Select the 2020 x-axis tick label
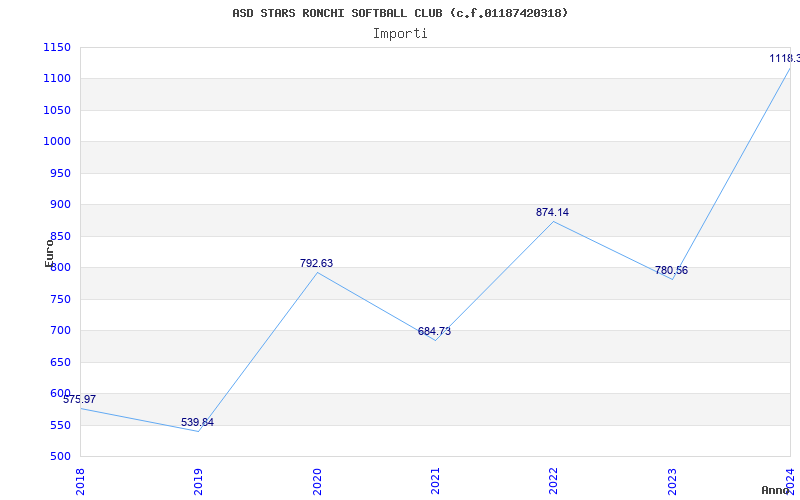Screen dimensions: 800x500 (317, 478)
